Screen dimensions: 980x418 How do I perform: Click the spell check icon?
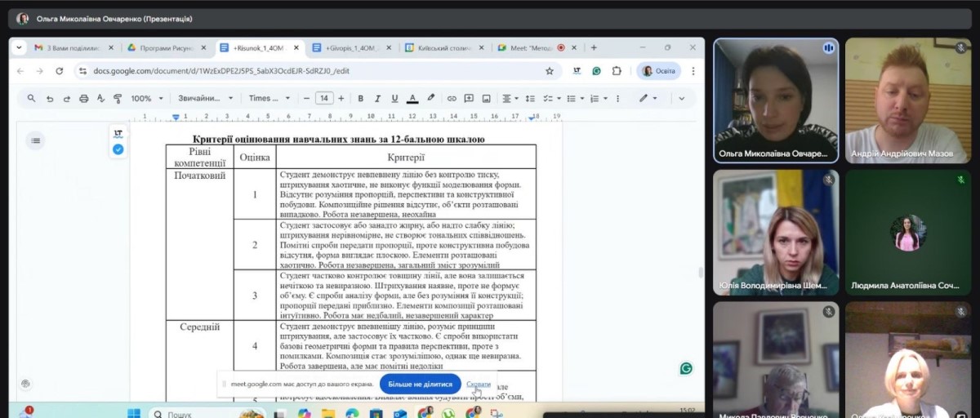(x=101, y=99)
